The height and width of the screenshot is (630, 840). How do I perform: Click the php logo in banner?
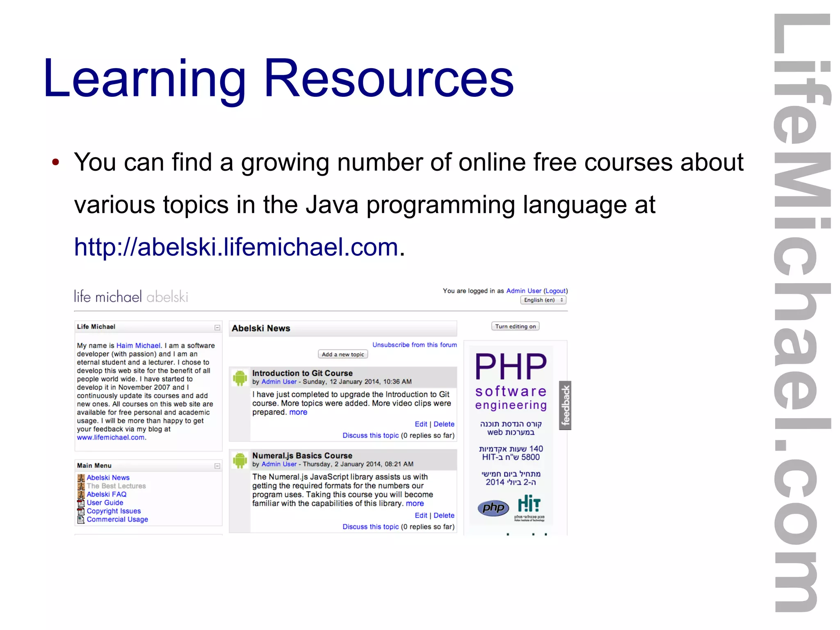tap(493, 508)
